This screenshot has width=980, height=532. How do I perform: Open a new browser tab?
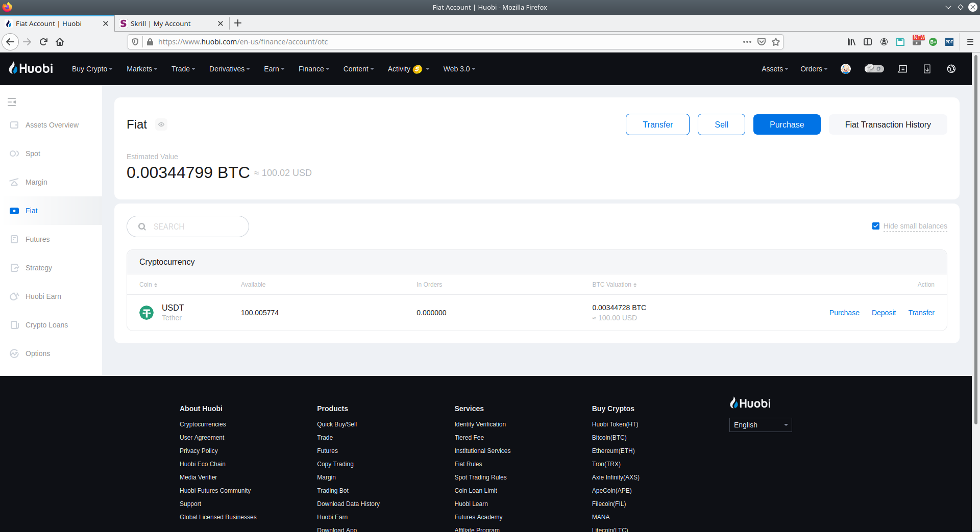(238, 23)
